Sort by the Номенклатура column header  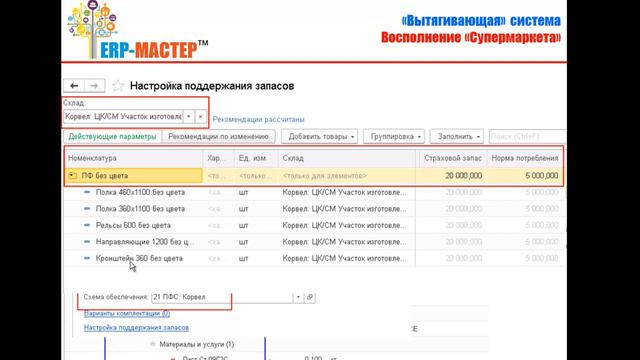tap(133, 158)
